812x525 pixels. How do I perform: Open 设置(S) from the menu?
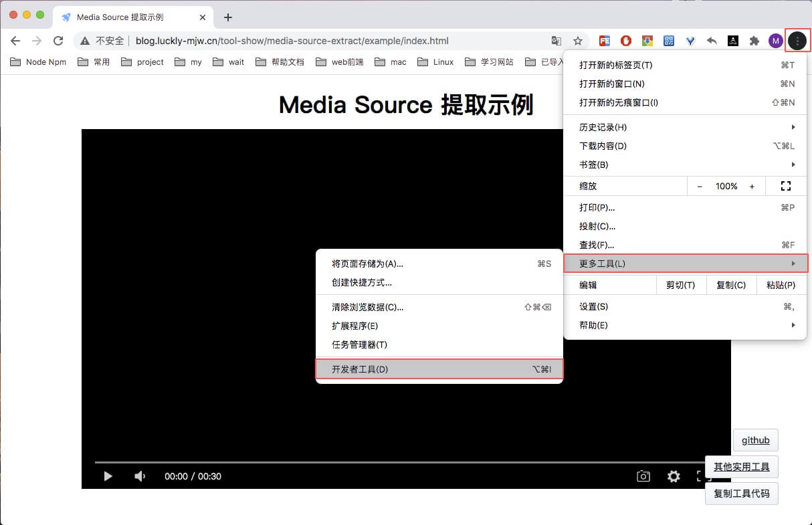685,306
